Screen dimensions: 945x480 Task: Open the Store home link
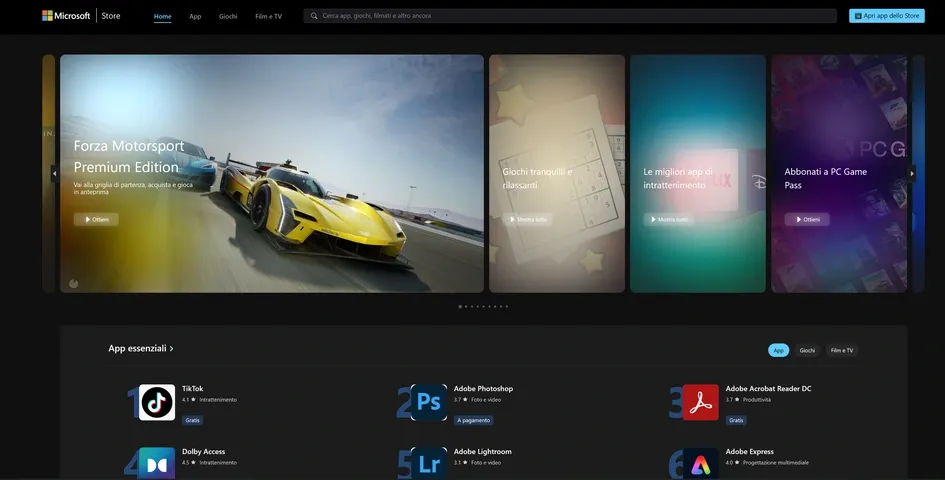point(111,16)
